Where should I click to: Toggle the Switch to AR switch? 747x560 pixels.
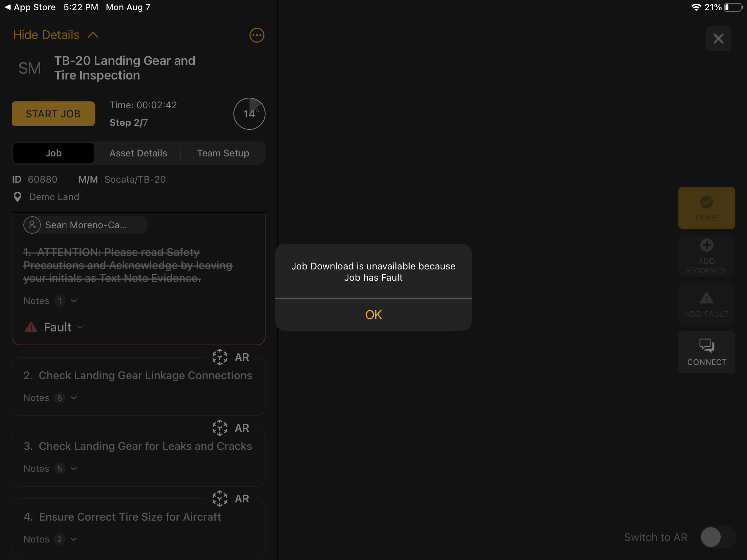tap(717, 537)
